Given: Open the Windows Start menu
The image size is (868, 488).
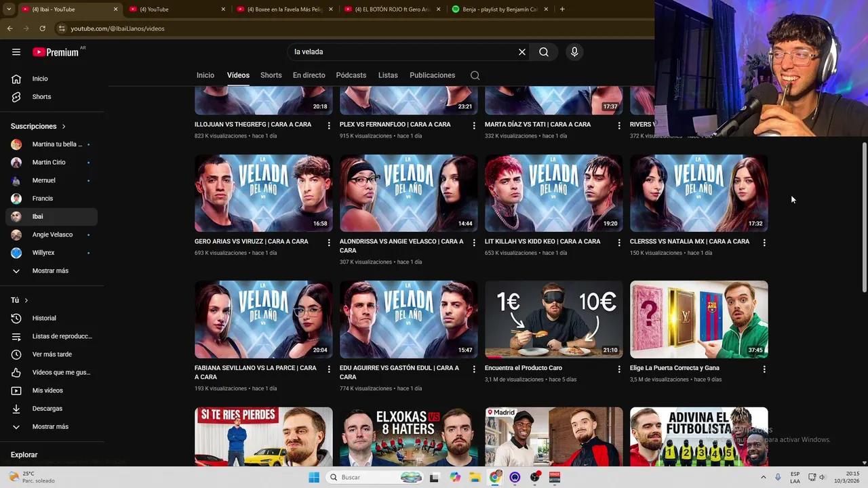Looking at the screenshot, I should click(x=314, y=477).
